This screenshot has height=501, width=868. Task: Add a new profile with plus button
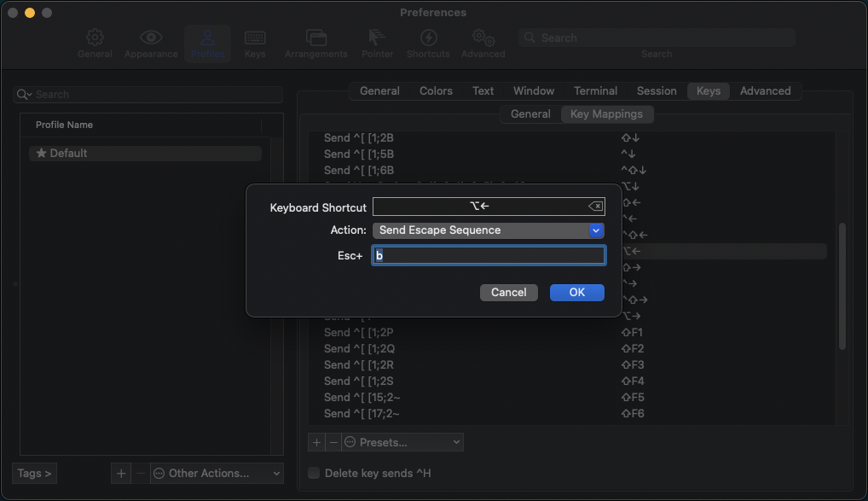(121, 474)
